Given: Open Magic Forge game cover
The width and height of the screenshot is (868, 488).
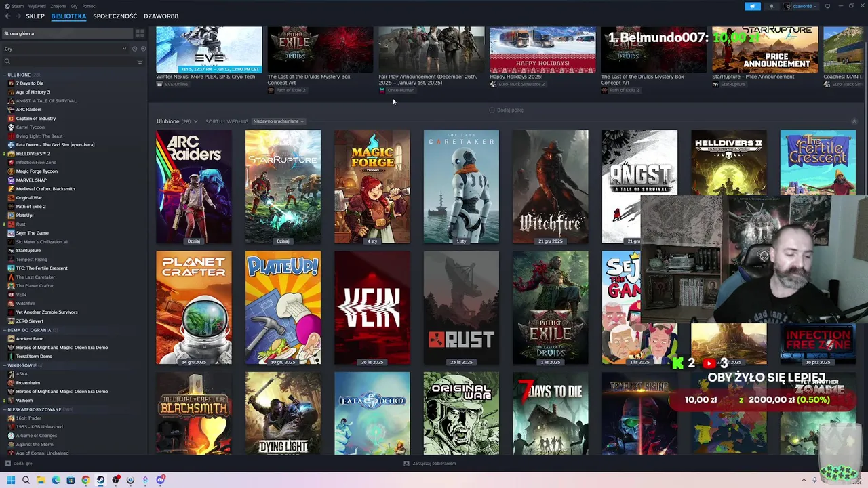Looking at the screenshot, I should tap(372, 186).
